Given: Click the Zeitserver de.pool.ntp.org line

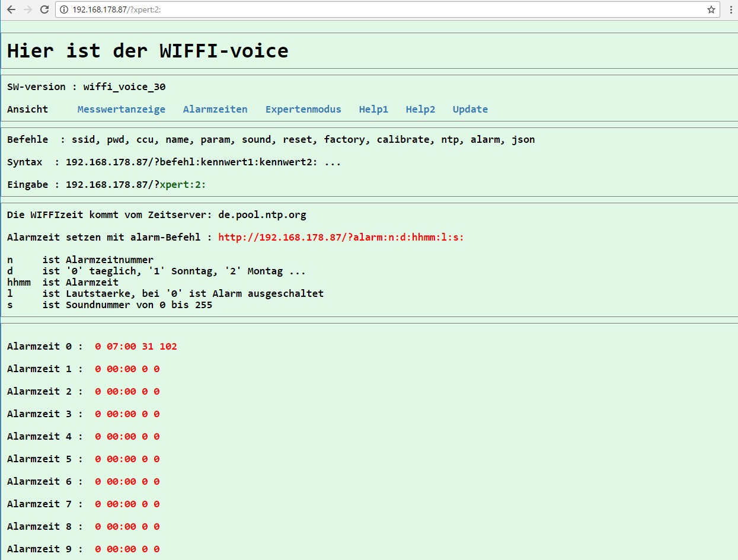Looking at the screenshot, I should click(156, 215).
